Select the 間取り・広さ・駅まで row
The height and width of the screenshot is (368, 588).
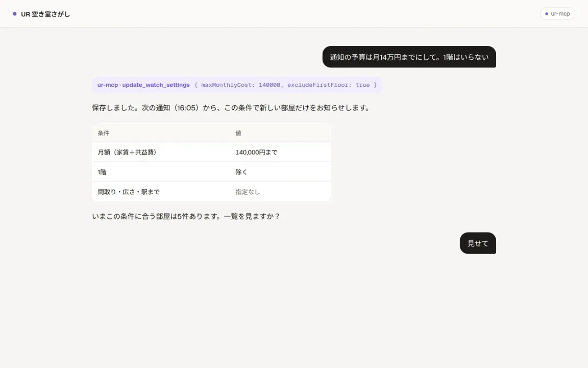pos(211,192)
